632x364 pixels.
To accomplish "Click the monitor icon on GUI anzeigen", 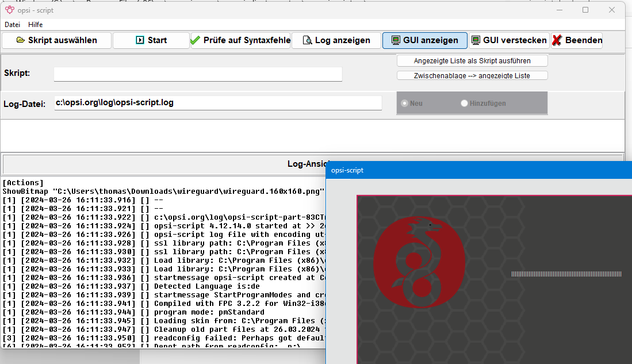I will coord(396,40).
